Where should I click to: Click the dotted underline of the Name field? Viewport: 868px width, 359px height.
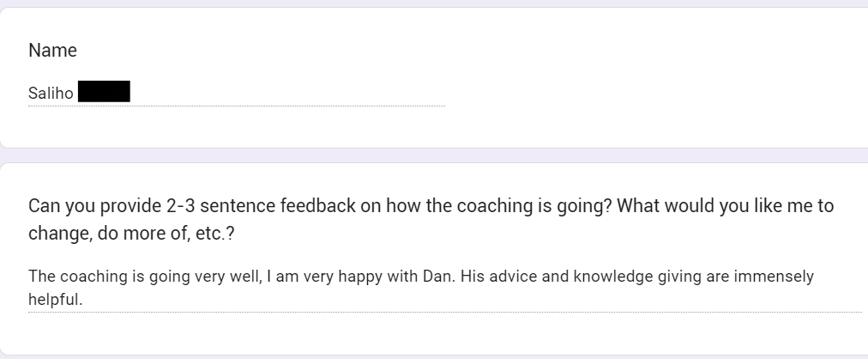tap(237, 106)
